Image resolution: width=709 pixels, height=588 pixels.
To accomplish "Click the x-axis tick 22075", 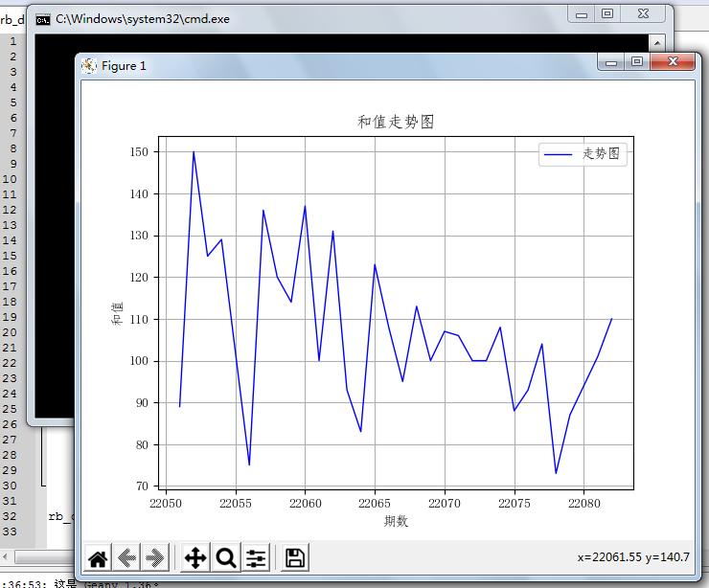I will coord(515,504).
